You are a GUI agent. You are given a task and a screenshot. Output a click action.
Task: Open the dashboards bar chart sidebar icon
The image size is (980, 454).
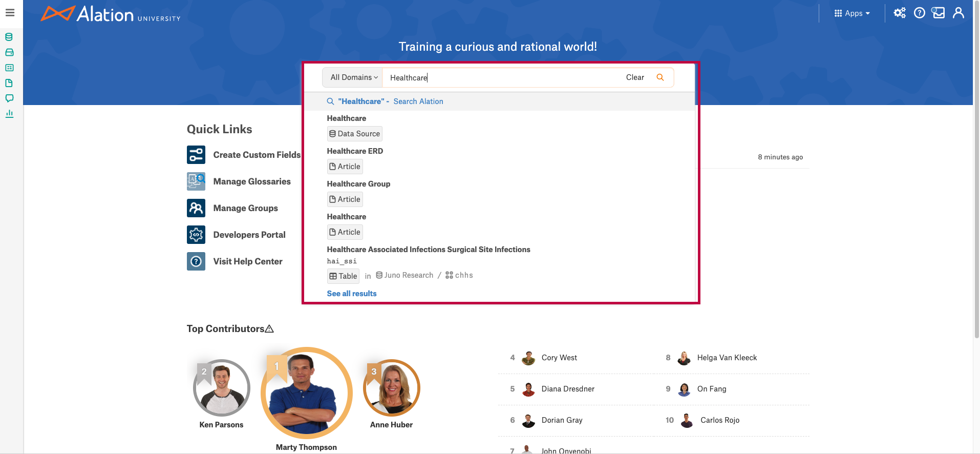point(9,114)
